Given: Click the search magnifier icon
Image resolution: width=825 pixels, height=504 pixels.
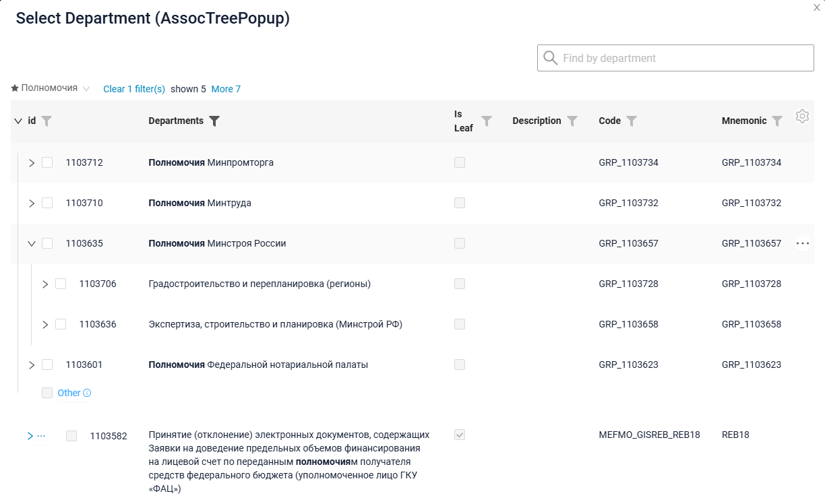Looking at the screenshot, I should point(551,58).
